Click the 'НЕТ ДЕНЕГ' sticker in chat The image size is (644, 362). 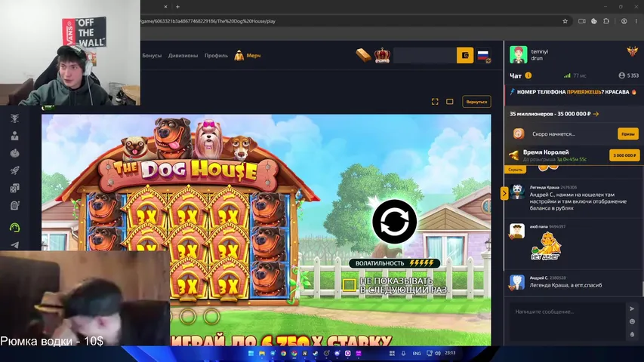pyautogui.click(x=546, y=247)
